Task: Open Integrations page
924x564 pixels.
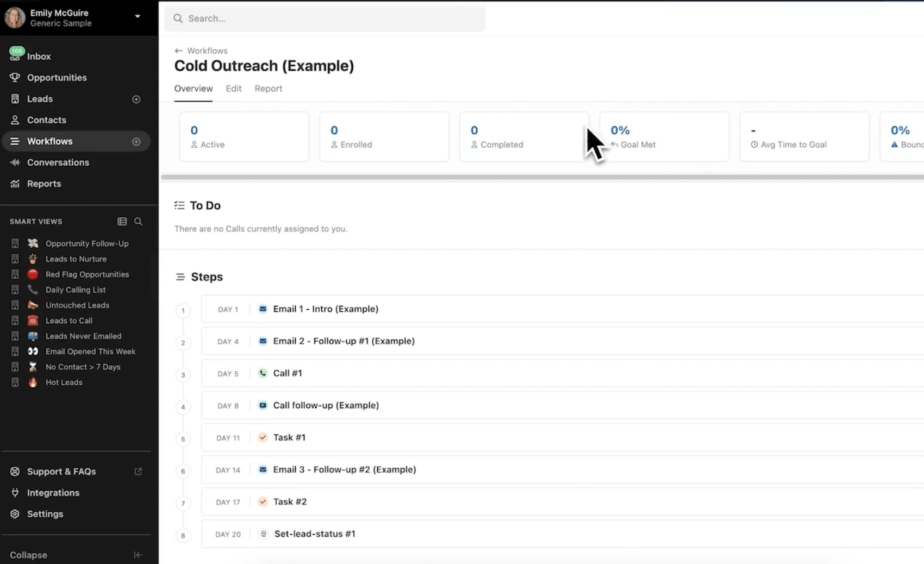Action: 53,493
